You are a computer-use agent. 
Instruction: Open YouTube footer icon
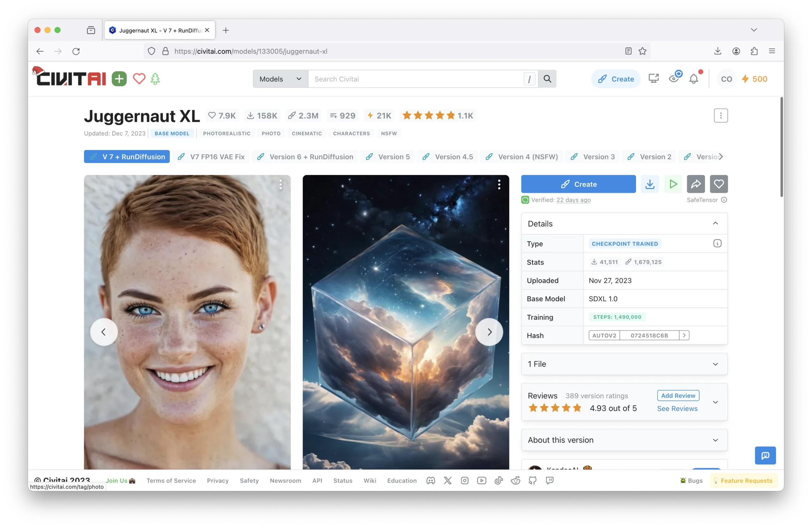[x=482, y=480]
